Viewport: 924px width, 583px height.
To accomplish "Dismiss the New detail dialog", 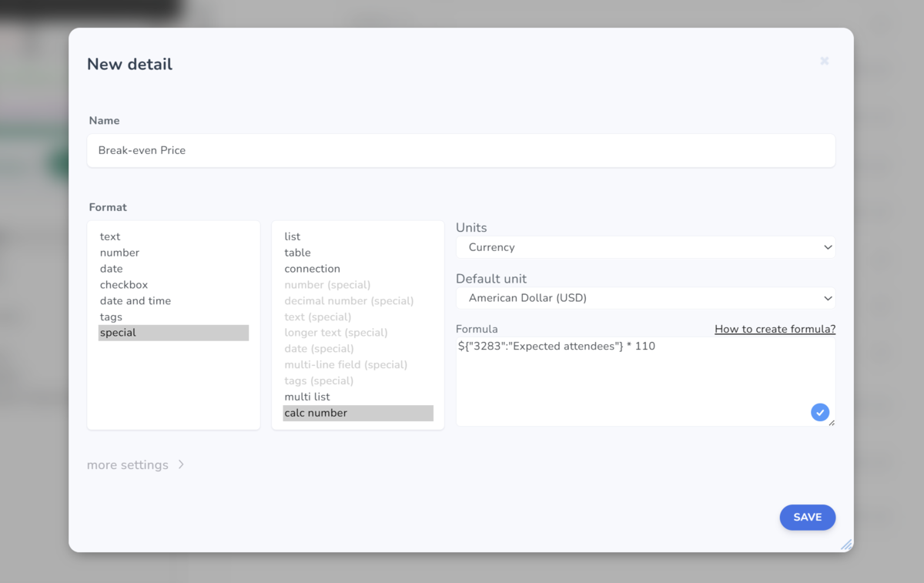I will 824,61.
